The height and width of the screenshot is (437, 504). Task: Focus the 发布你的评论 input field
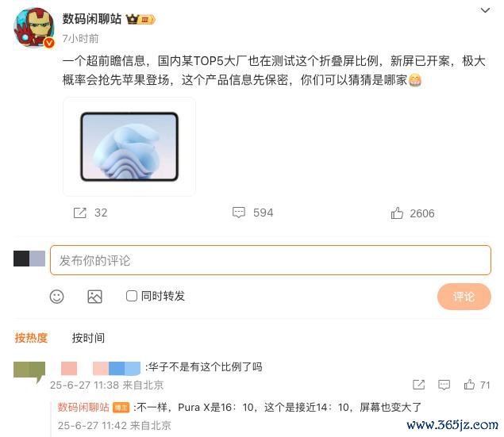271,260
